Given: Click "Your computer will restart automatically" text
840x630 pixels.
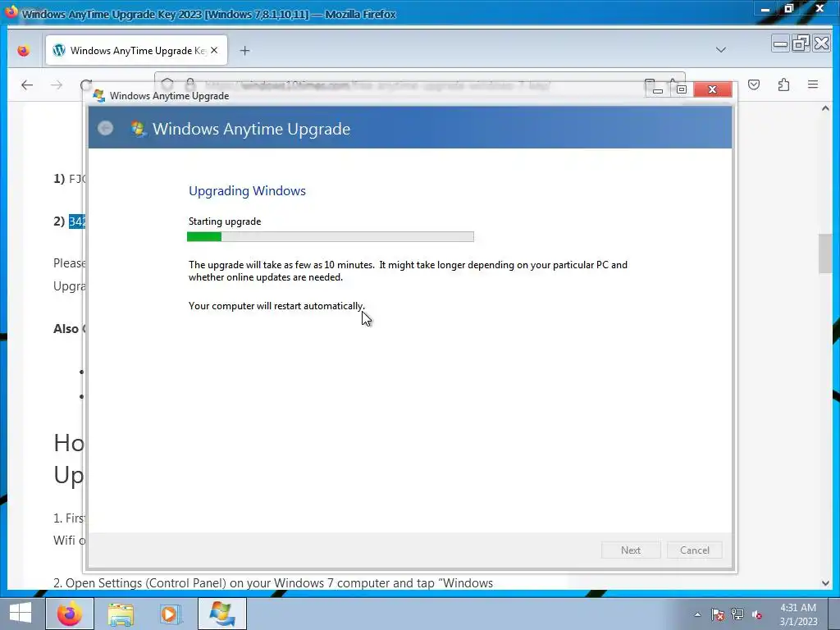Looking at the screenshot, I should 276,306.
